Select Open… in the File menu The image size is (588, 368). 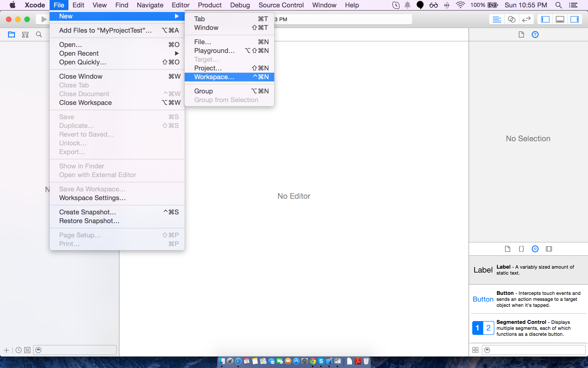tap(117, 45)
